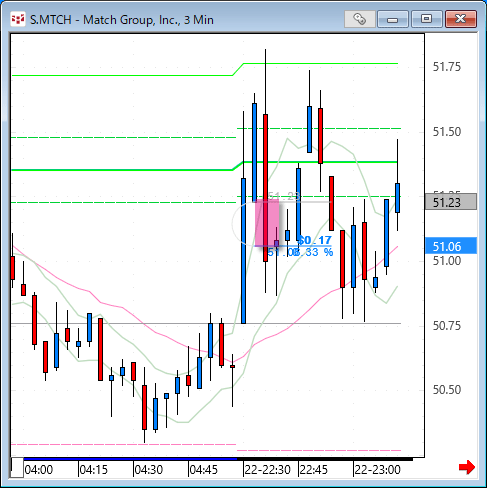Click the pink measurement rectangle

pyautogui.click(x=267, y=223)
